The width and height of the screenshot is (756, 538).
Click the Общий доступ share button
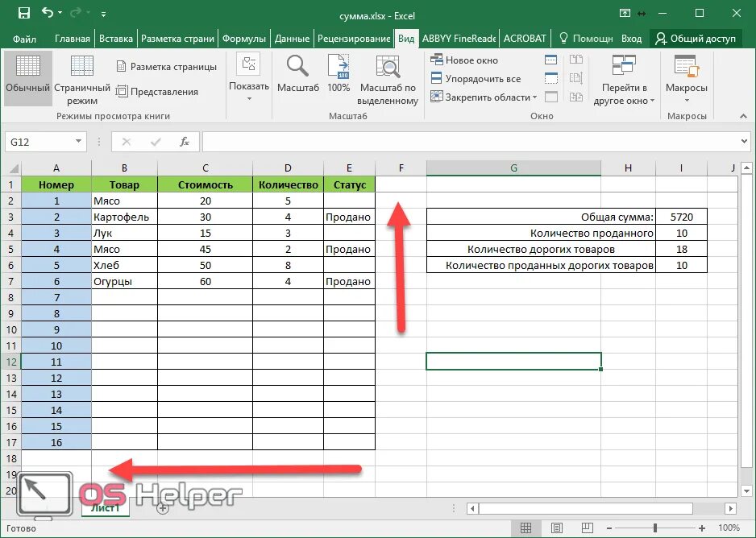696,39
